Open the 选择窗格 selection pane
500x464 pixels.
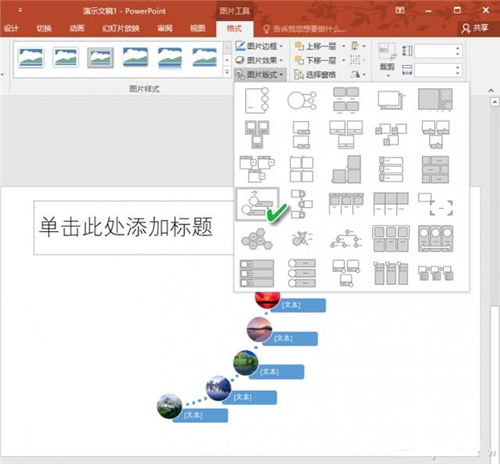[x=315, y=74]
